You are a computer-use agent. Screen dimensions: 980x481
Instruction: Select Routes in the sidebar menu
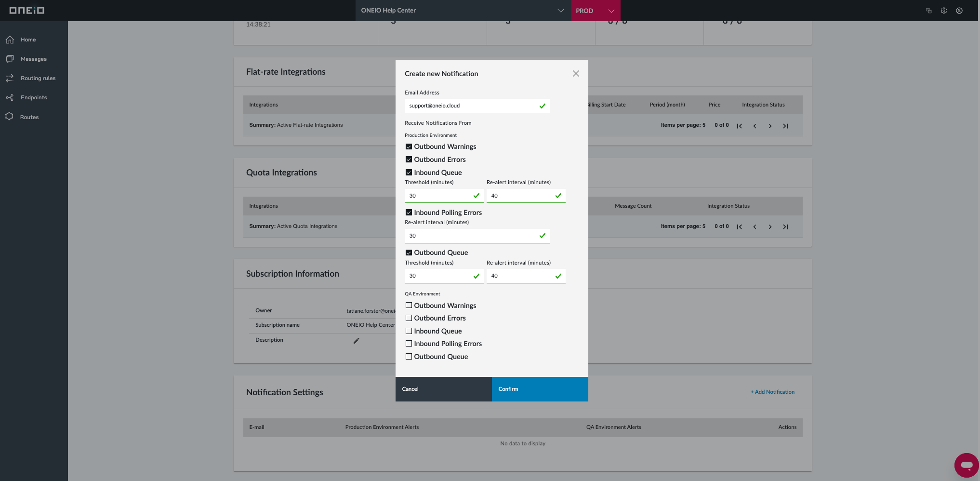29,117
